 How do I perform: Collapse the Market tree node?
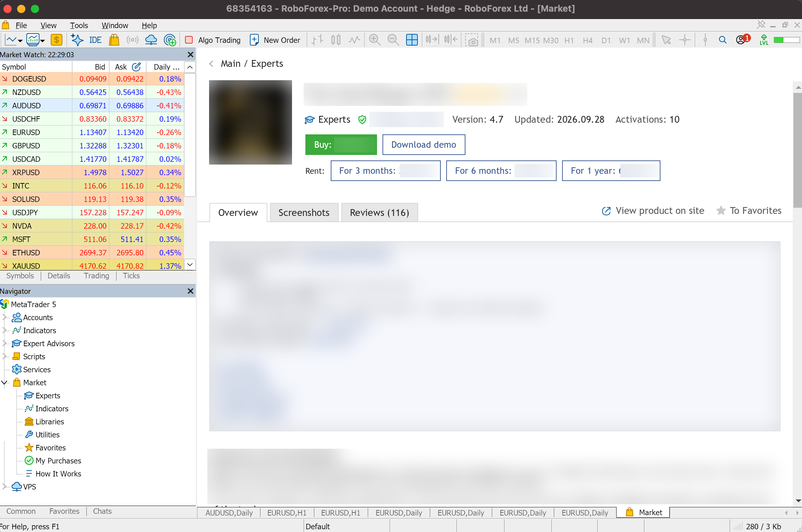[x=4, y=383]
